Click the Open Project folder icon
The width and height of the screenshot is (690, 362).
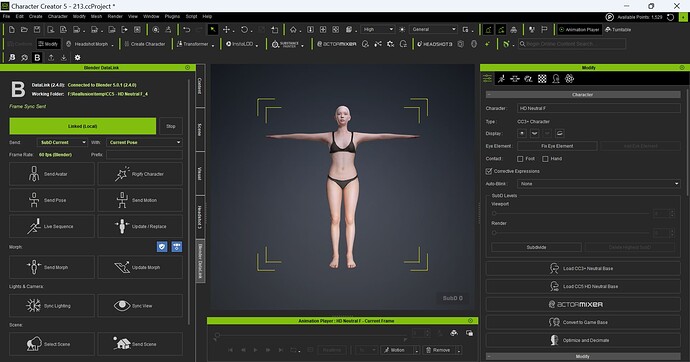point(24,29)
